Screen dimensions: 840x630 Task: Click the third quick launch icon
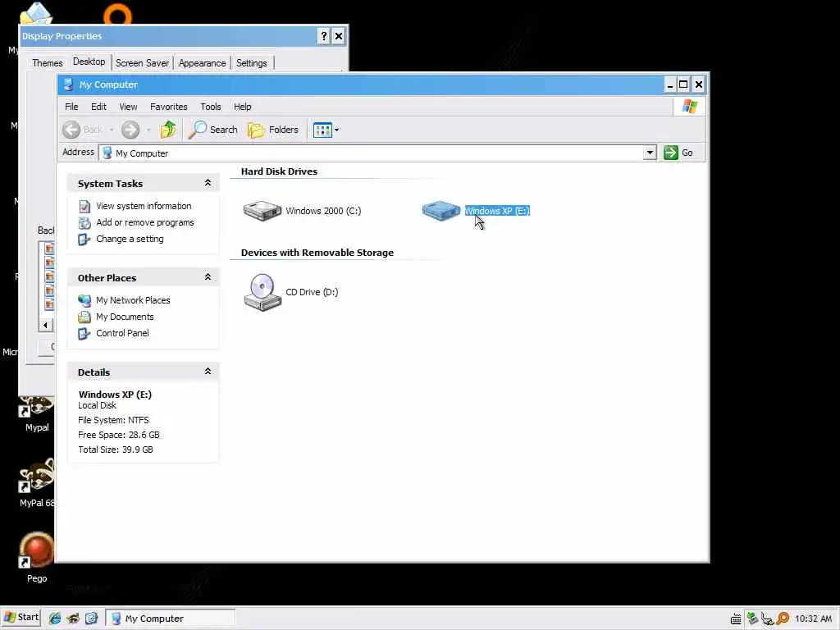[91, 619]
